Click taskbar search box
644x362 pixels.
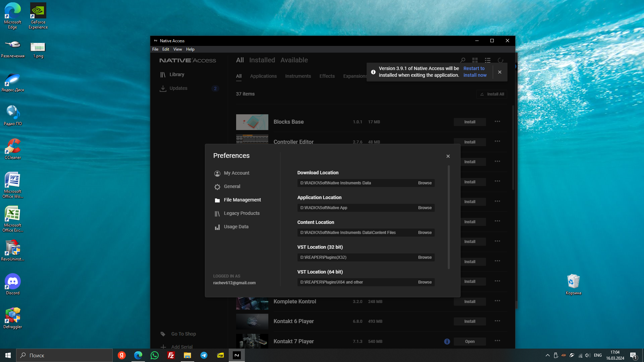(x=64, y=355)
